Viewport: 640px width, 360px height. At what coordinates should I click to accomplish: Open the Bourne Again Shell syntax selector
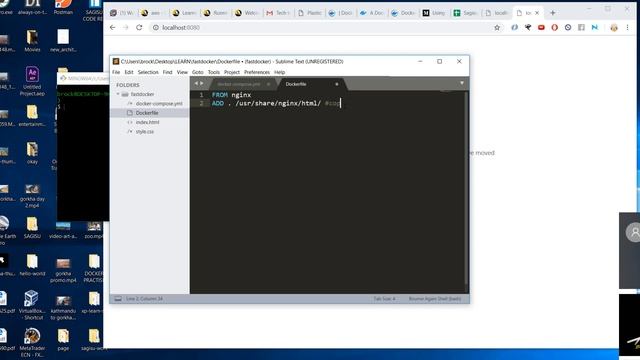[x=435, y=299]
